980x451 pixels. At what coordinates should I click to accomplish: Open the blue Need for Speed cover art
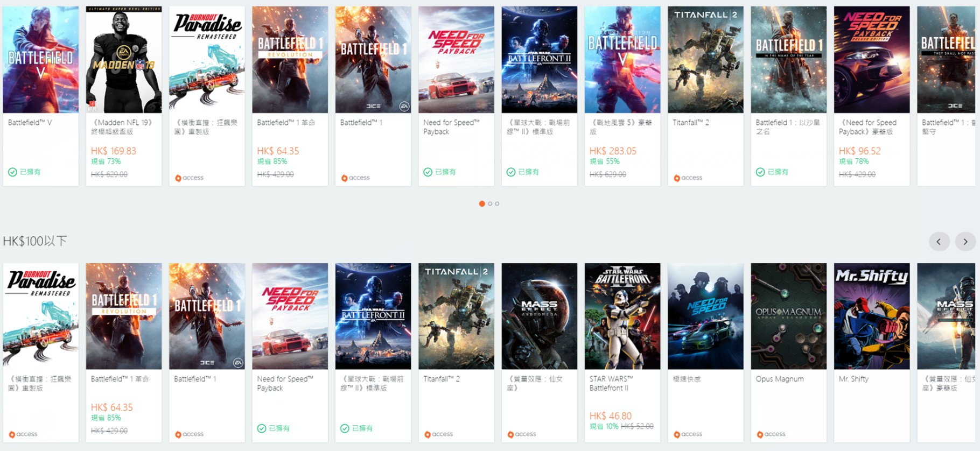tap(705, 316)
